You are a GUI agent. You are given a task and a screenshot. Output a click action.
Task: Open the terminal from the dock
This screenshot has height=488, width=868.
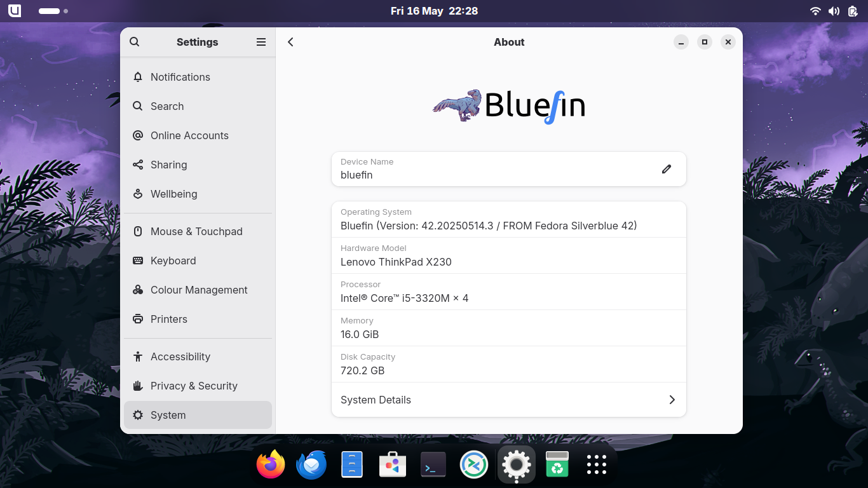coord(433,464)
